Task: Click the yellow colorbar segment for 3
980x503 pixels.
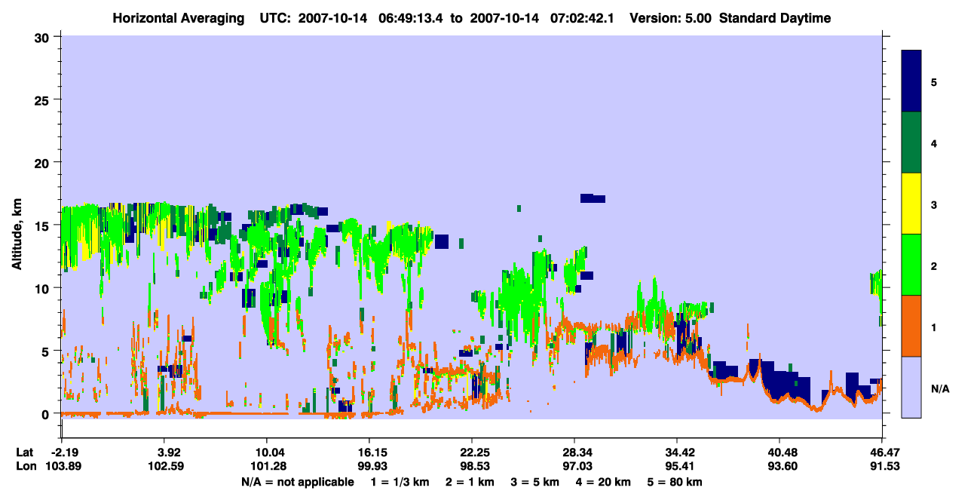Action: pos(911,204)
